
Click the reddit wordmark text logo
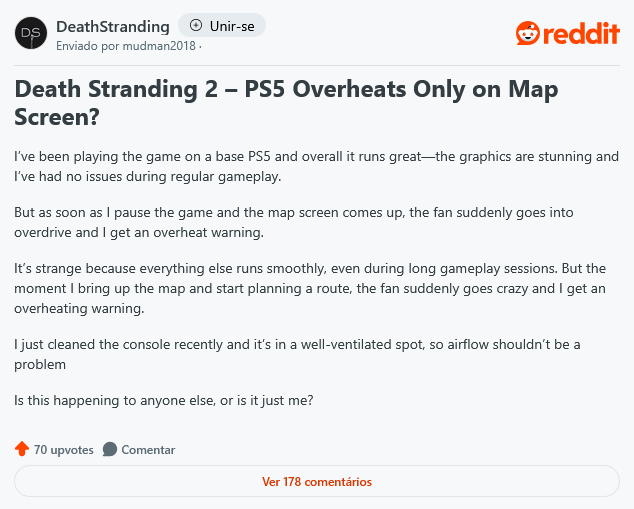coord(581,34)
